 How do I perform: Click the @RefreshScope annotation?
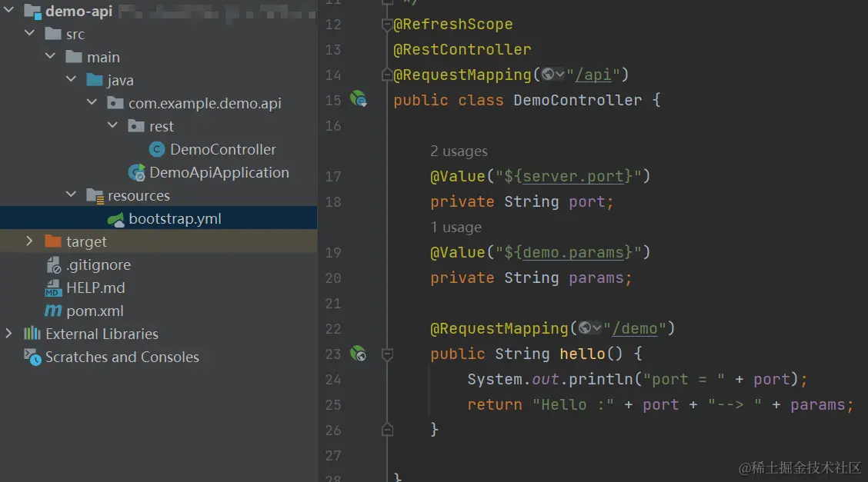(452, 25)
